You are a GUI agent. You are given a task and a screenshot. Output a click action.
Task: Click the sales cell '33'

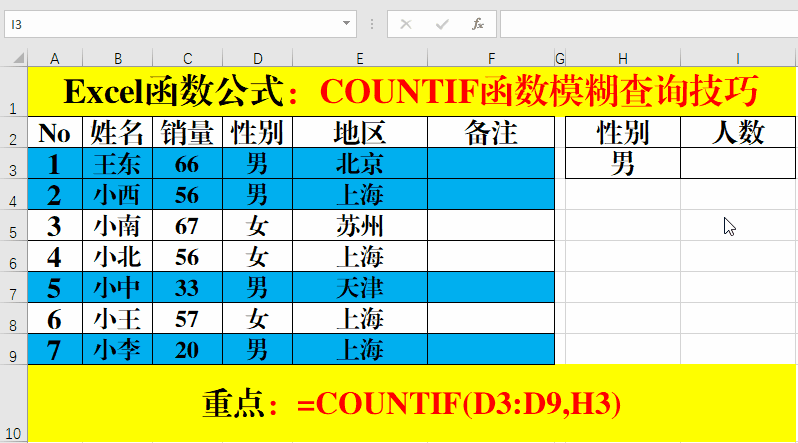(187, 288)
